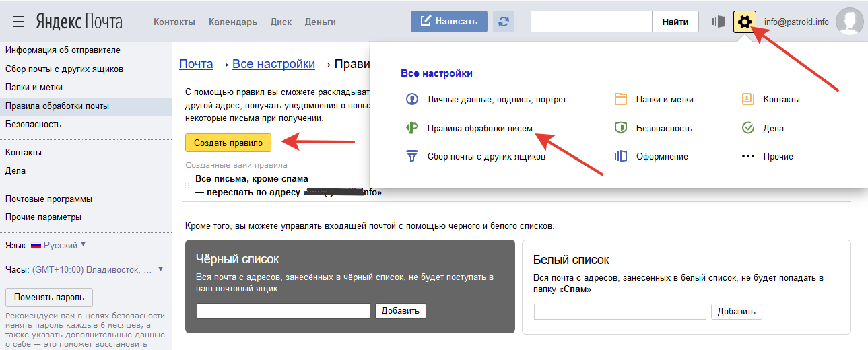This screenshot has height=350, width=868.
Task: Open Дела in settings dropdown
Action: (774, 128)
